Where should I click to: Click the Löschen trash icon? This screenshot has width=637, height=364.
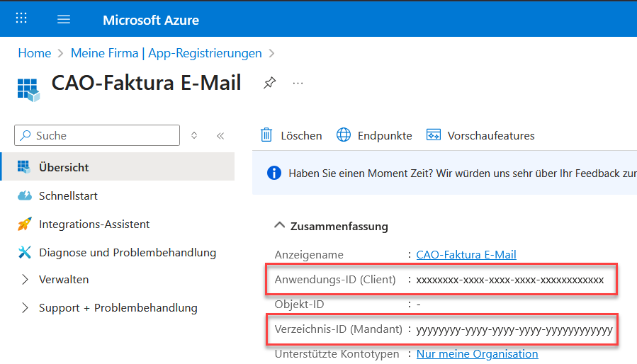(267, 135)
